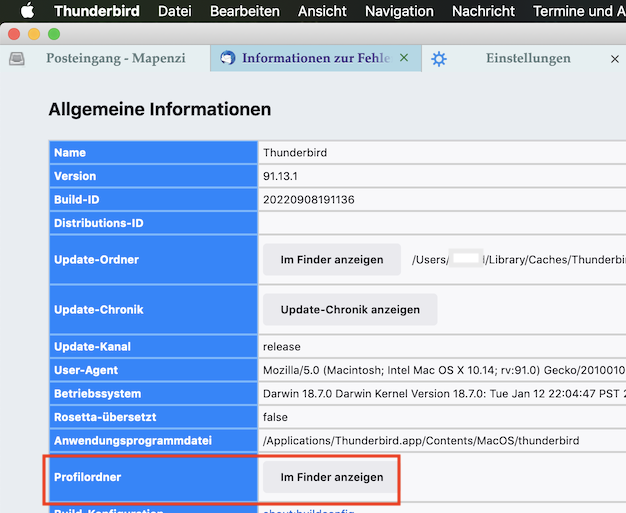This screenshot has width=626, height=513.
Task: Switch to the Posteingang - Mapenzi tab
Action: click(115, 58)
